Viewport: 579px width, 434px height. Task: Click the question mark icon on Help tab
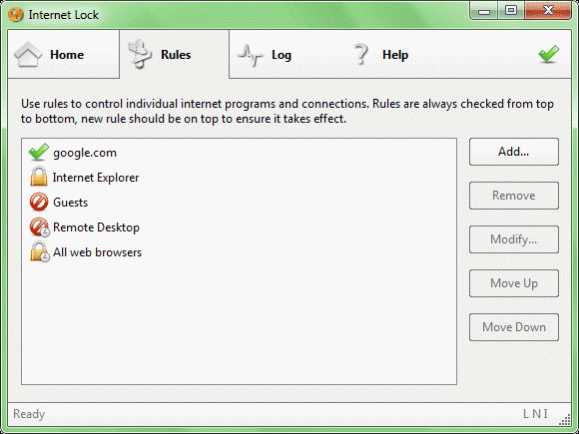click(361, 54)
